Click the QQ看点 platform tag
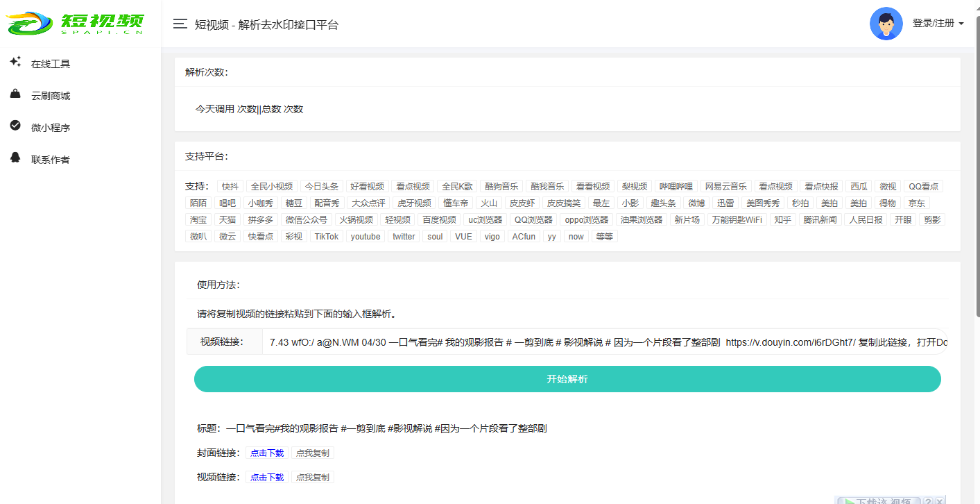This screenshot has height=504, width=980. [923, 187]
